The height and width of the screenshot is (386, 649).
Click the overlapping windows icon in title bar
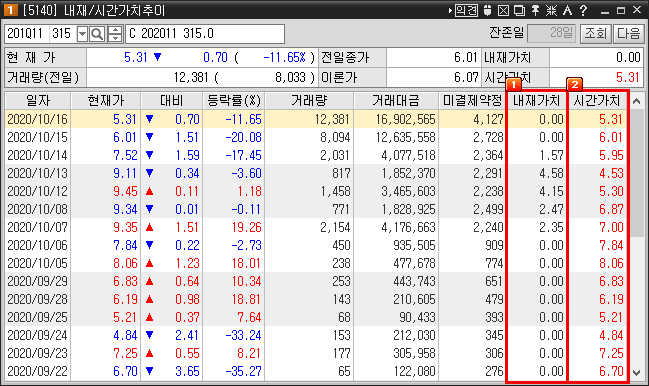point(519,10)
